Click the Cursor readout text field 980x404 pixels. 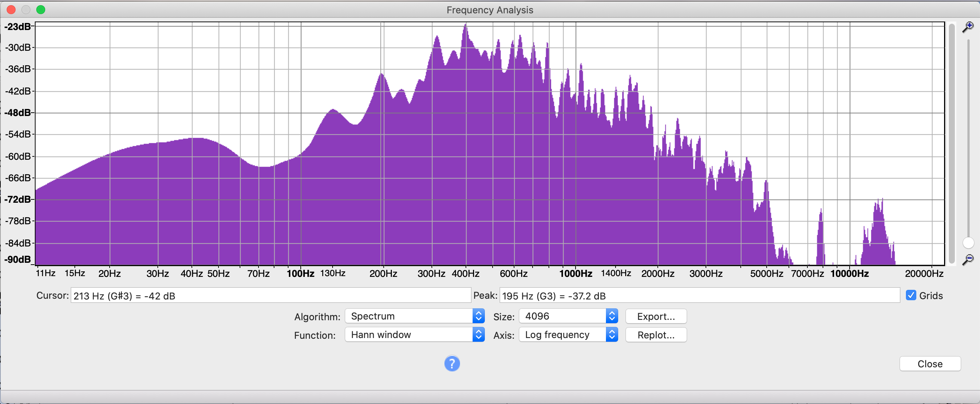tap(270, 296)
